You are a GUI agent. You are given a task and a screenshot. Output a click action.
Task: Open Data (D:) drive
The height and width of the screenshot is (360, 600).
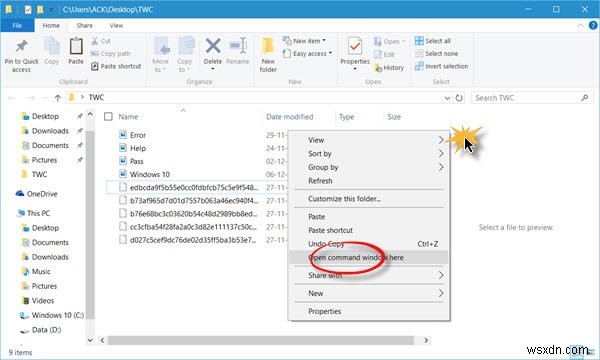pos(41,330)
